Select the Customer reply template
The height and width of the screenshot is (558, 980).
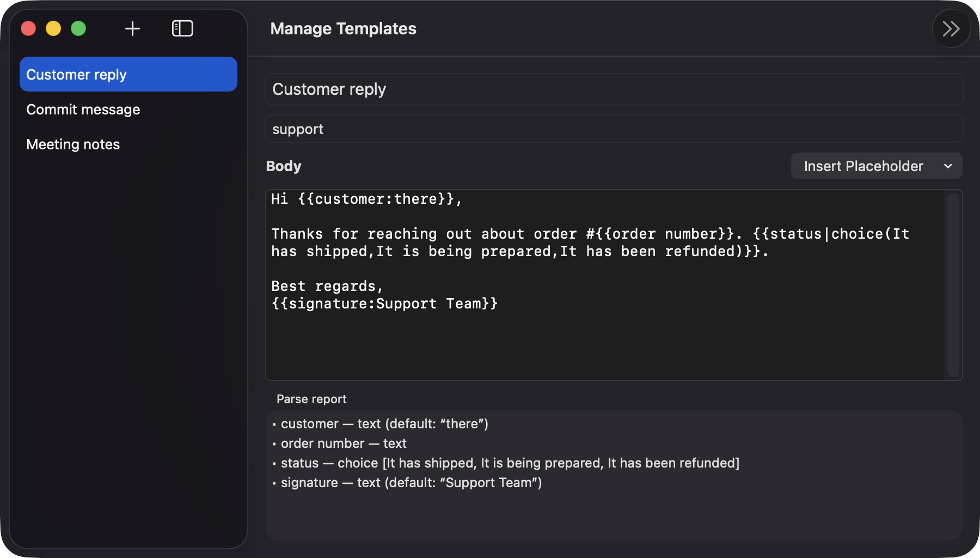point(128,74)
